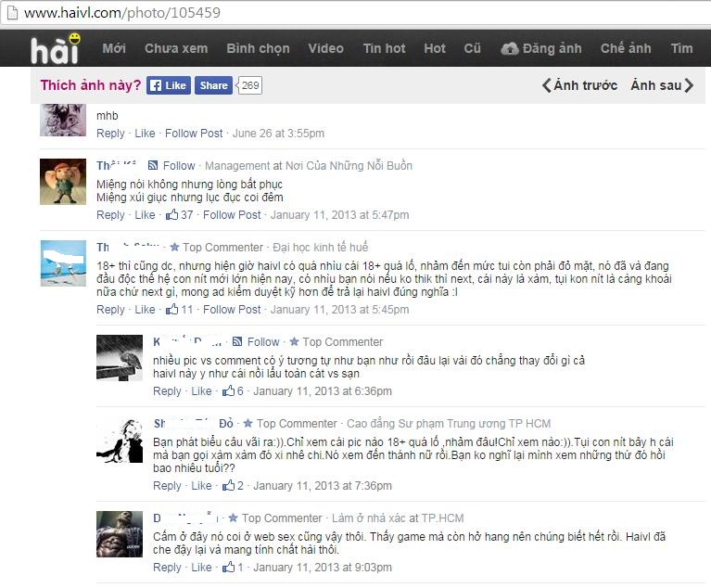Click the thumbs-up icon showing 1 like
The width and height of the screenshot is (711, 588).
pyautogui.click(x=229, y=567)
